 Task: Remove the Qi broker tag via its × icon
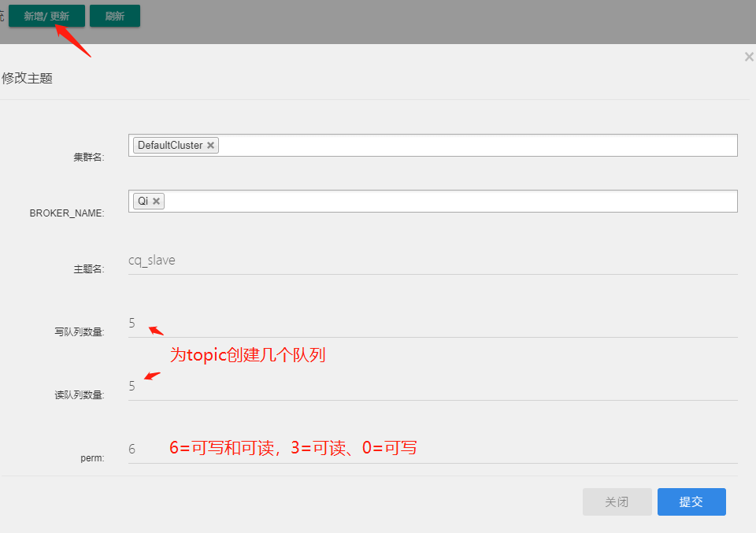coord(157,201)
